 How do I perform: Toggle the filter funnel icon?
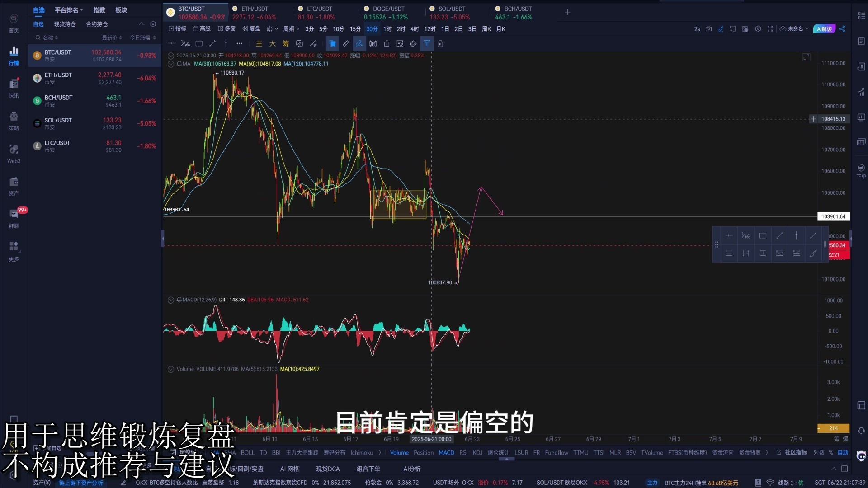pos(427,44)
